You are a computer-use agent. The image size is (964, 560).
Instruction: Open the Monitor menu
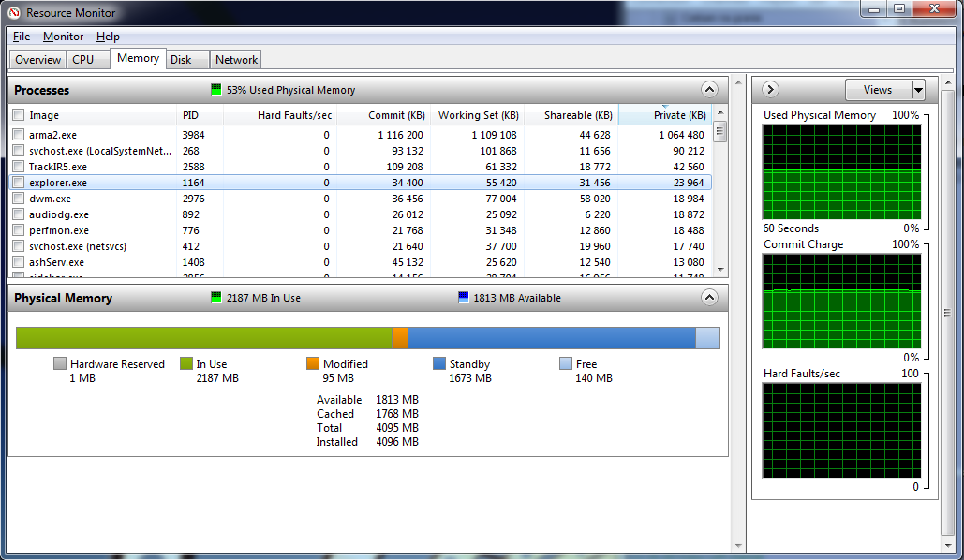(x=63, y=37)
